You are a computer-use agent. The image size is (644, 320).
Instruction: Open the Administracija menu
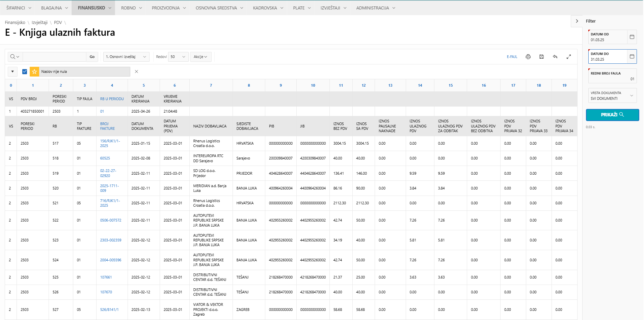(x=375, y=8)
